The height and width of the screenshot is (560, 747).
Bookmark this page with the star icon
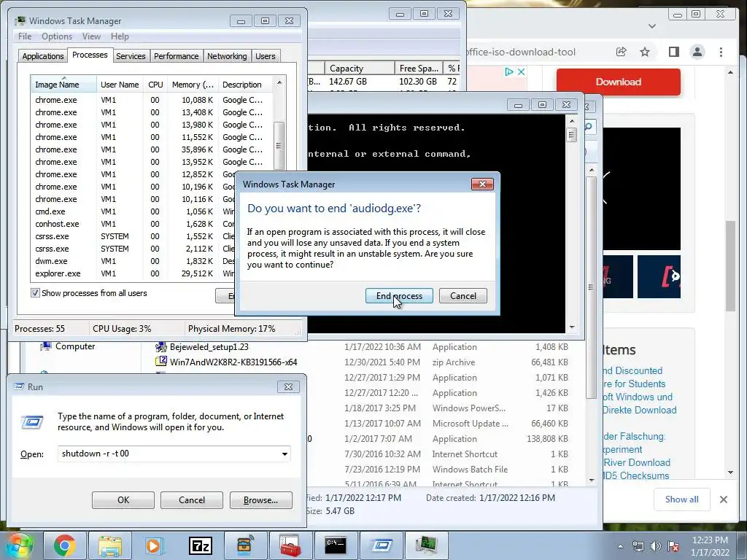tap(645, 52)
